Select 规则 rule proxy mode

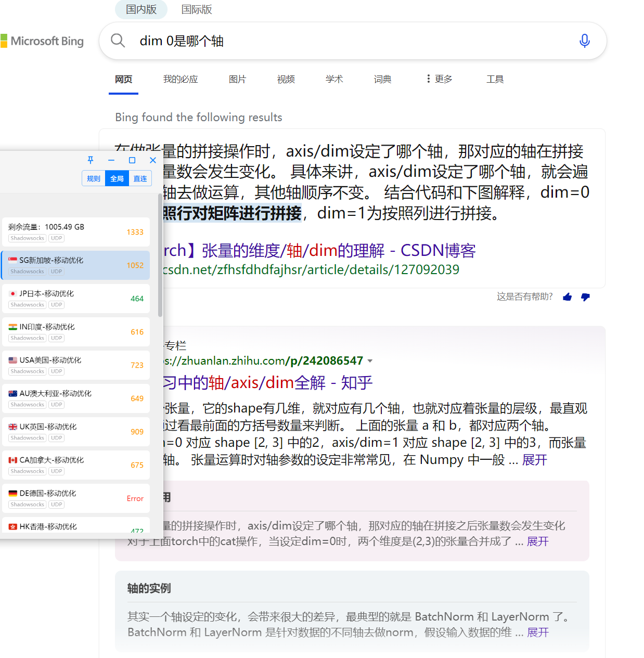pos(94,178)
